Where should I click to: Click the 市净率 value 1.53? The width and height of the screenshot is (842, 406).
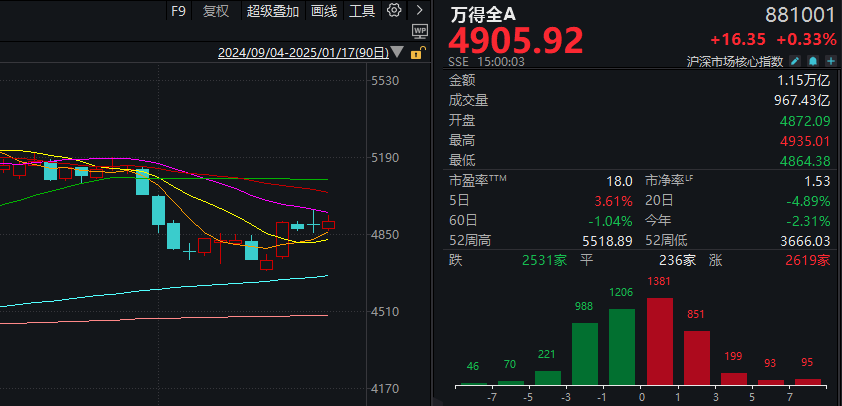818,181
